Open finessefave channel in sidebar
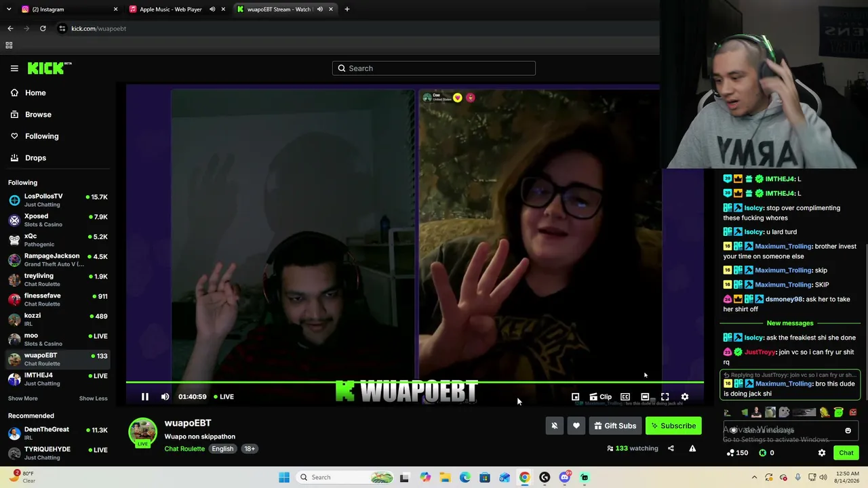 click(x=58, y=300)
